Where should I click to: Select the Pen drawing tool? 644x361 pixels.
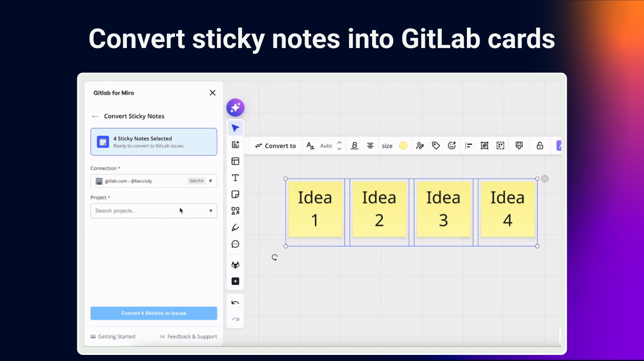tap(235, 228)
